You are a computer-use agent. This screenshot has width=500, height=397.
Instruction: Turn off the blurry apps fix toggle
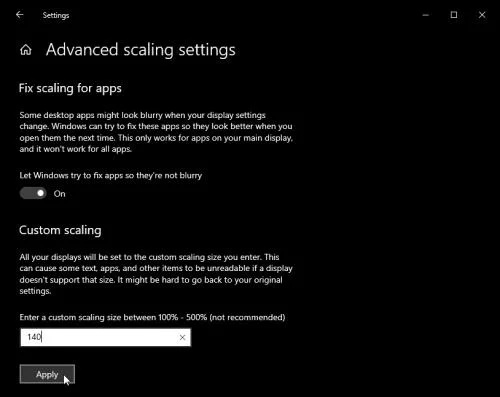click(33, 193)
